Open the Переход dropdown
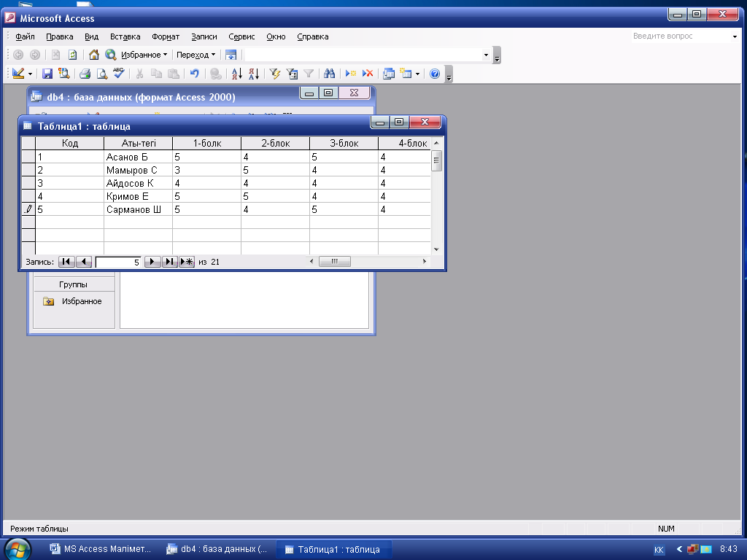Screen dimensions: 747x560 click(x=196, y=55)
